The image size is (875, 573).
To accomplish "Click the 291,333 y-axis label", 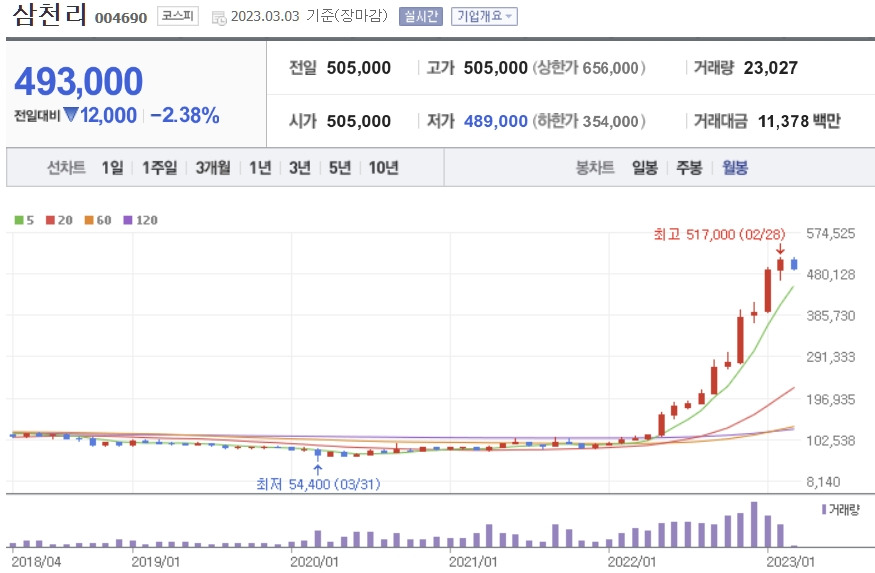I will 830,357.
